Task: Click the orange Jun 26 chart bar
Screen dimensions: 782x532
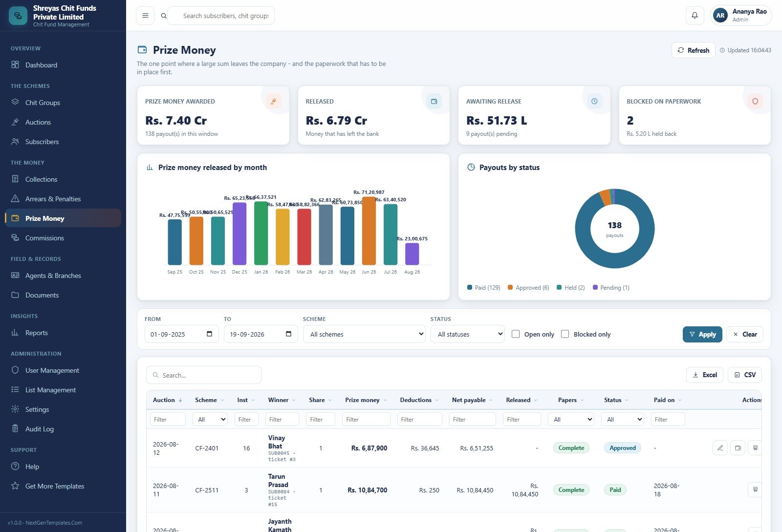Action: [369, 231]
